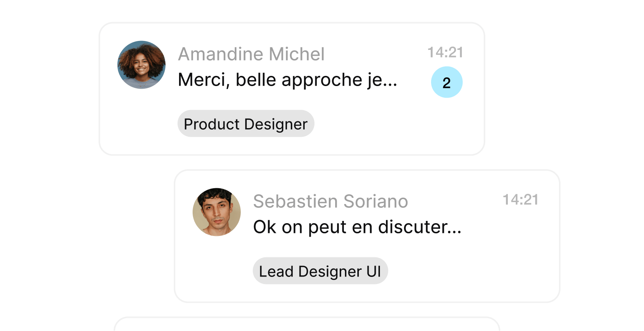Click Amandine Michel's profile photo
Viewport: 644px width, 331px height.
(x=141, y=65)
